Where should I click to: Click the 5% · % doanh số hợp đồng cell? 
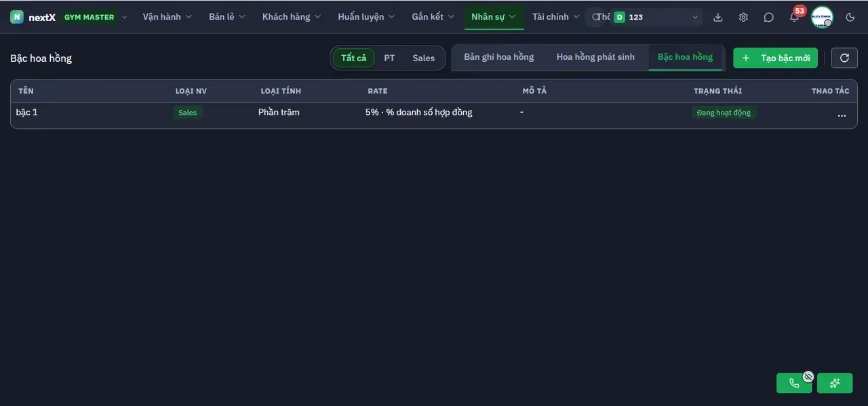[x=419, y=112]
